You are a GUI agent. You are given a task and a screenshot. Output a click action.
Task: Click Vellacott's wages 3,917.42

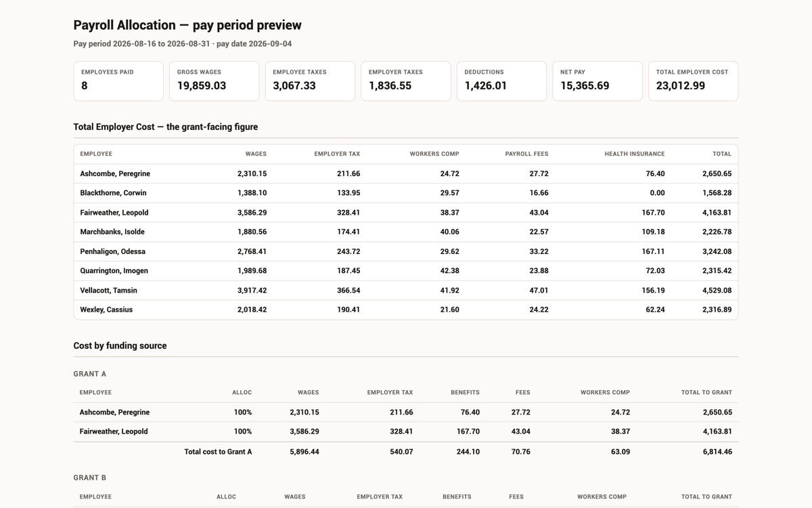[252, 290]
